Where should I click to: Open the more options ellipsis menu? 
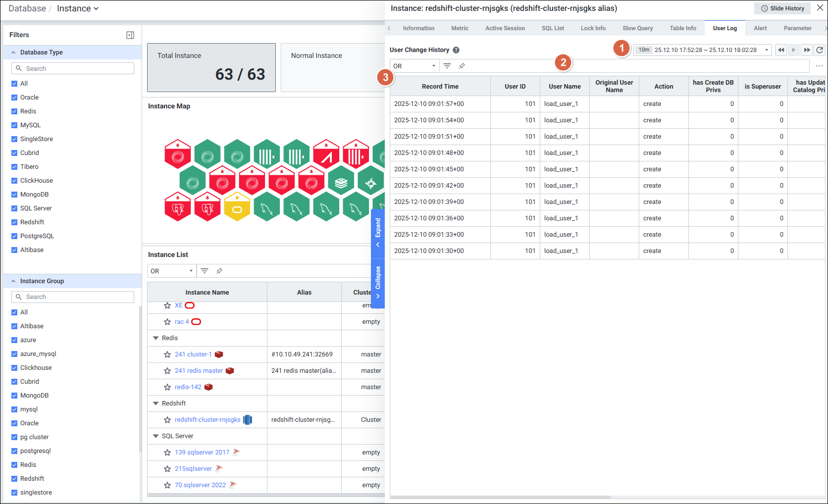[x=819, y=66]
